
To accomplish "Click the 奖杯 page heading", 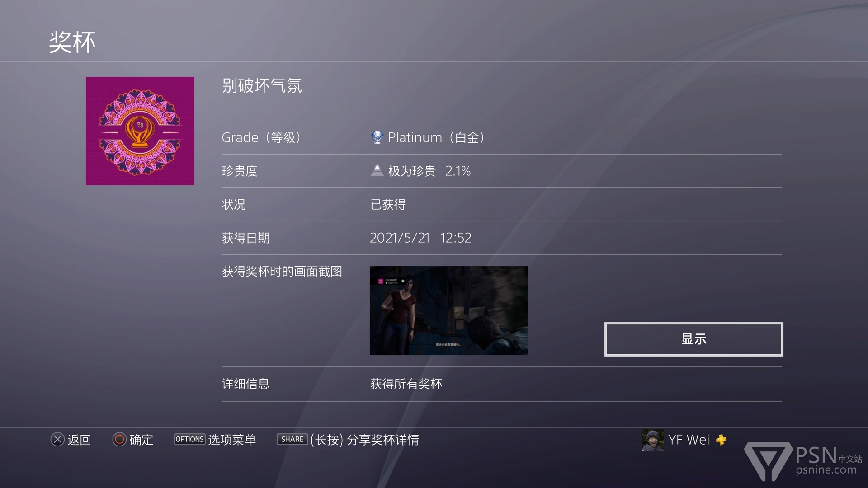I will tap(72, 42).
